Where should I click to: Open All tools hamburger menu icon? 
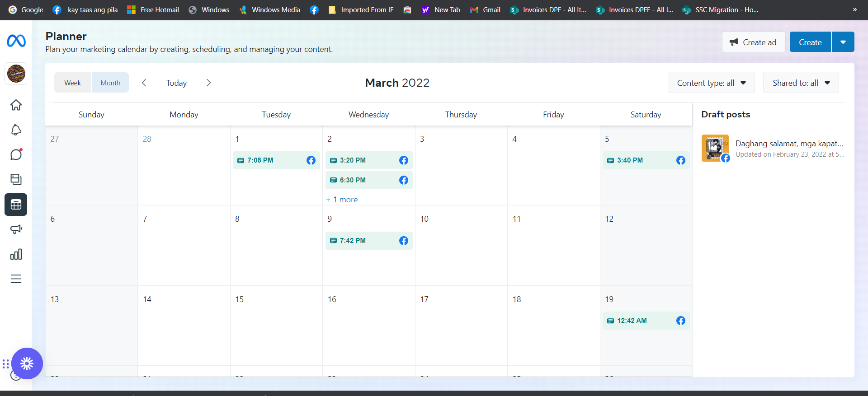coord(16,279)
